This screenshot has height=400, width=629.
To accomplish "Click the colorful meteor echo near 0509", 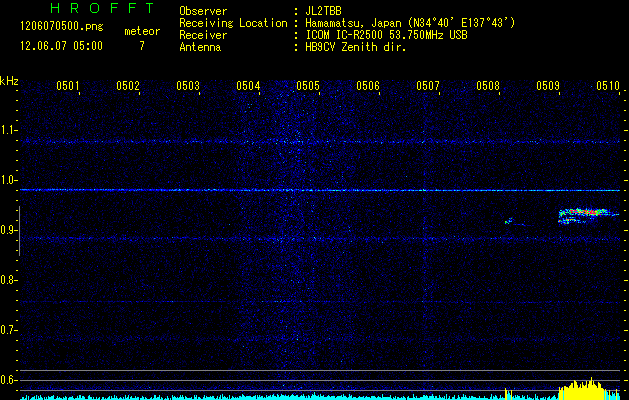I will click(x=583, y=213).
